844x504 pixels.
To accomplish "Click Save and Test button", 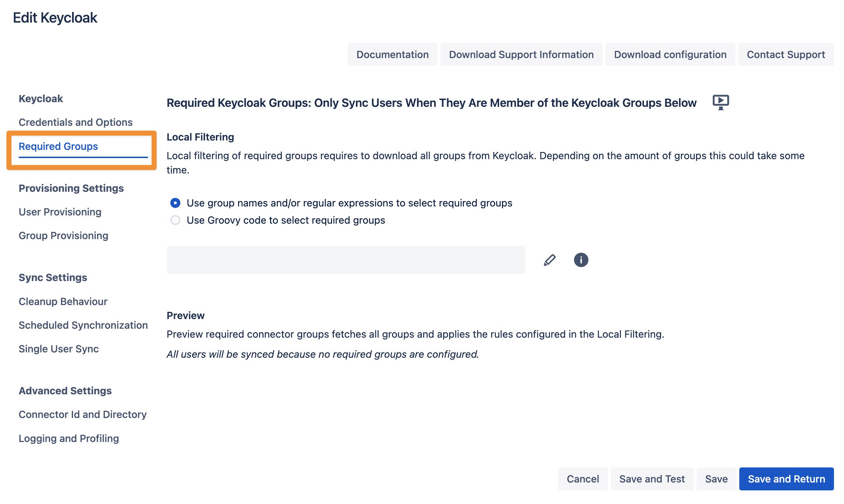I will (x=652, y=479).
